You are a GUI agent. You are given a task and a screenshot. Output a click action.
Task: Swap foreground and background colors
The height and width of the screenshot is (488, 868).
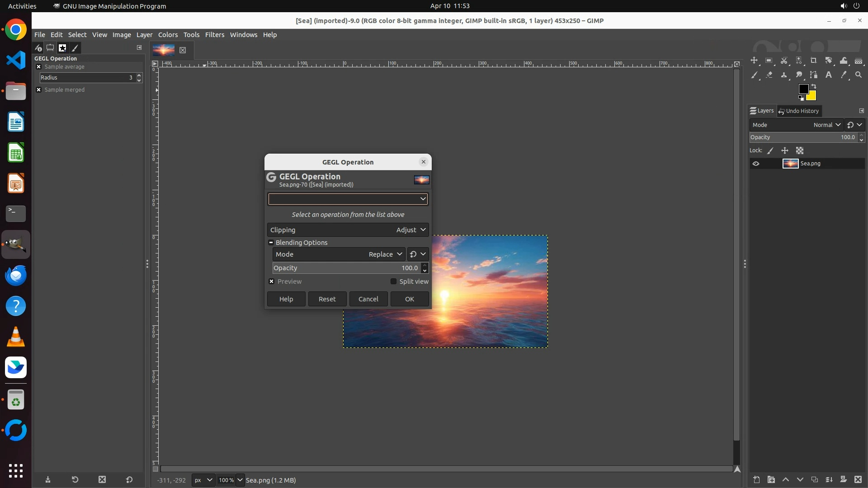[814, 86]
